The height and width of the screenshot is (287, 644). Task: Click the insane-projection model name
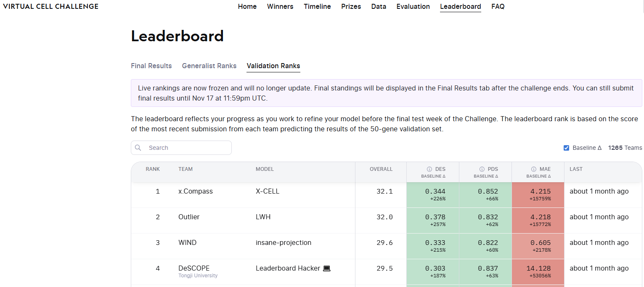[x=284, y=243]
